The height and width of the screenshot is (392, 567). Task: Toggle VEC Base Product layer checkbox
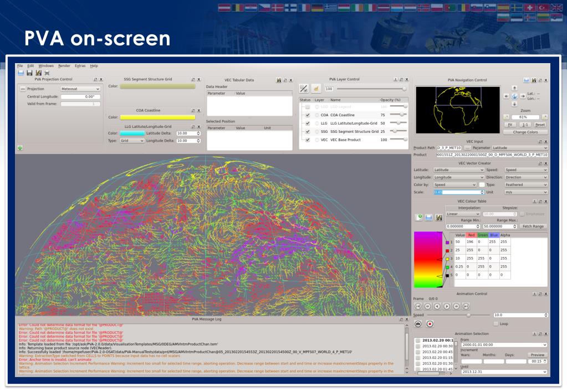[x=308, y=140]
